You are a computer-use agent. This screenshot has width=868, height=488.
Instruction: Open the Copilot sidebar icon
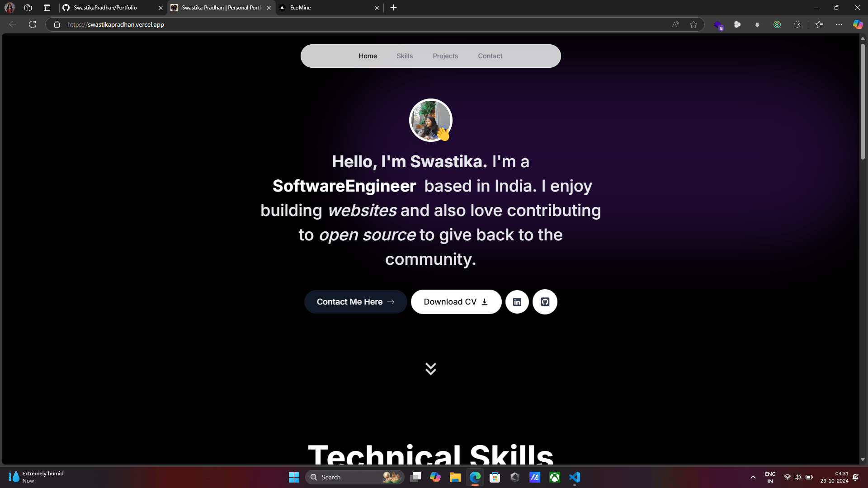858,24
